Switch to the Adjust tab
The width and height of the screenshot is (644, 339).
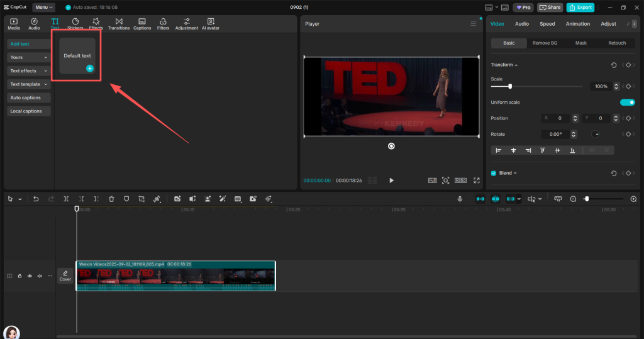608,24
